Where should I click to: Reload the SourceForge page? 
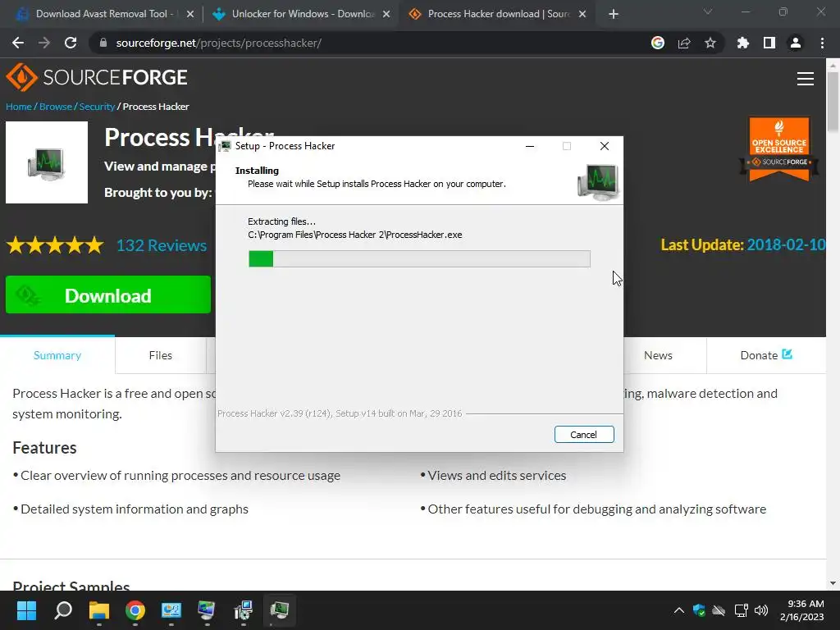(71, 43)
